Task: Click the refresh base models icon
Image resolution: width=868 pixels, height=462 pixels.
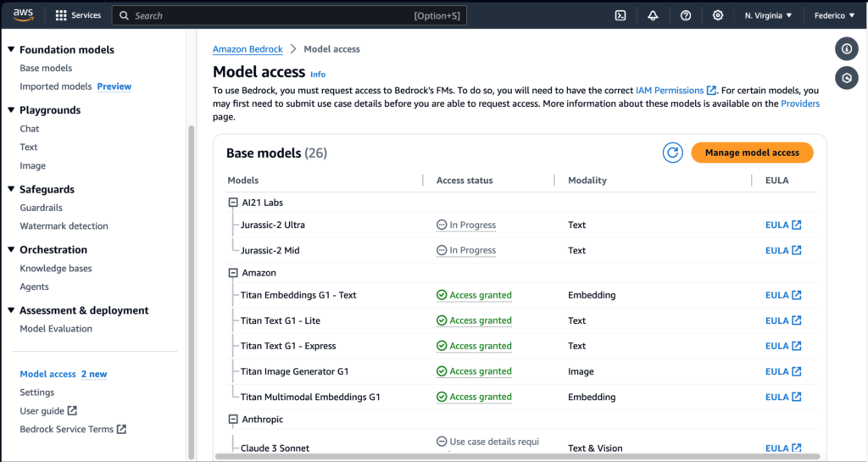Action: [x=673, y=153]
